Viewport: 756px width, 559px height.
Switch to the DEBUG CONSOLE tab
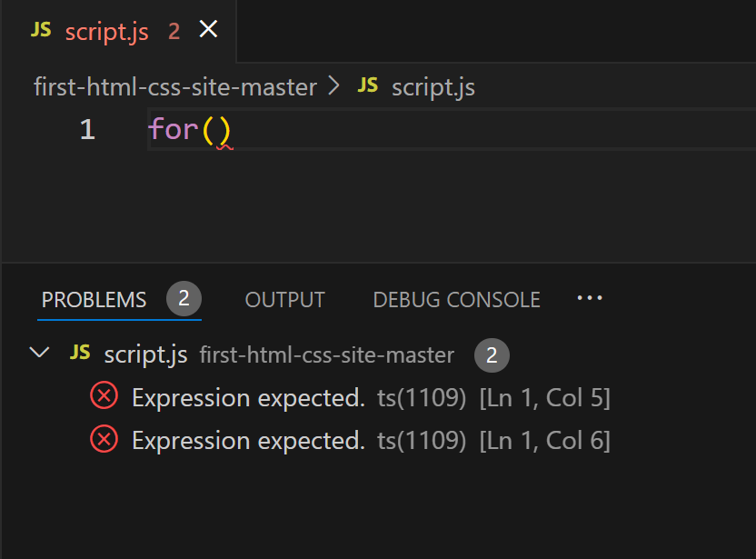456,300
